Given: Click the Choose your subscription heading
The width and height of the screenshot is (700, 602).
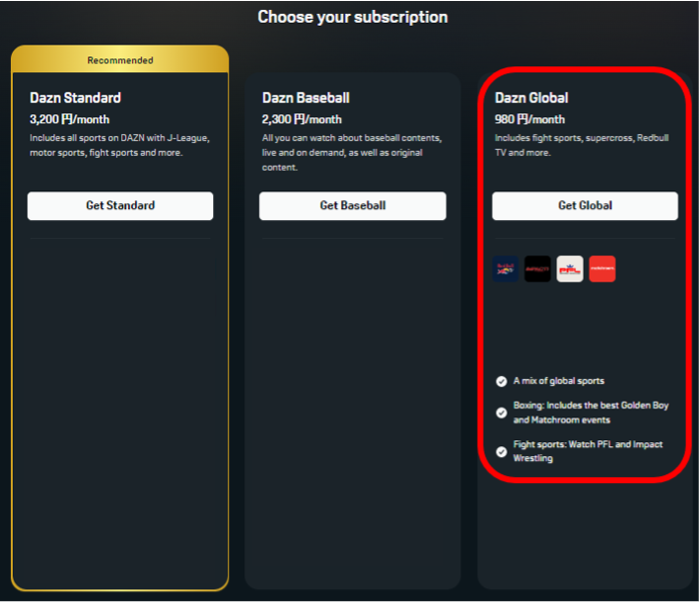Looking at the screenshot, I should click(352, 17).
